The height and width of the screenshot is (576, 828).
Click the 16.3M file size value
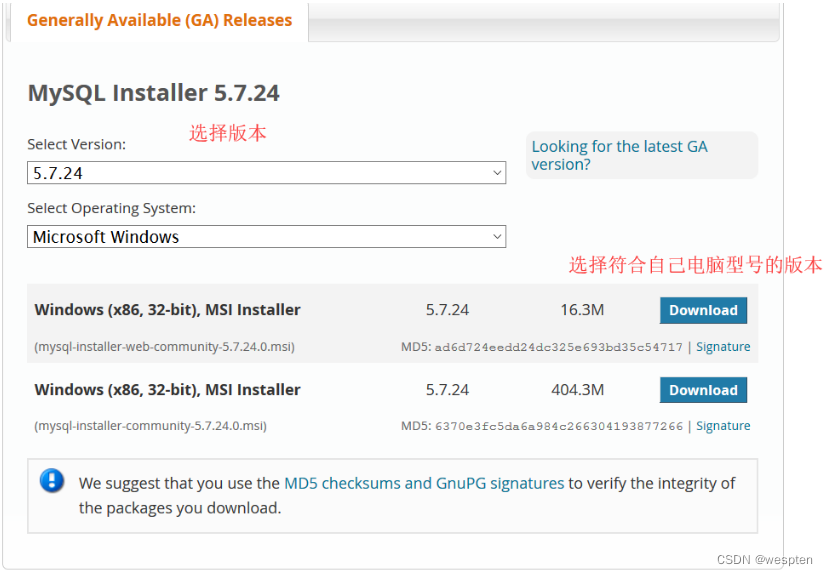[582, 310]
